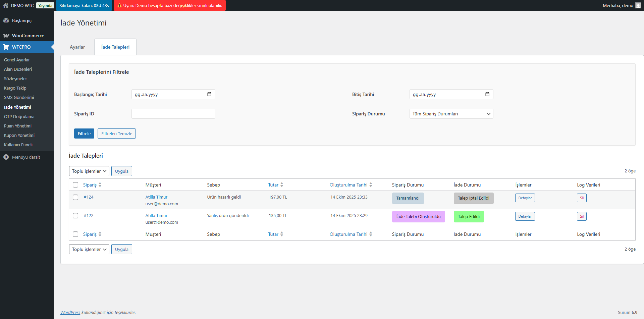Tick the checkbox for order #124
The image size is (644, 319).
[75, 197]
